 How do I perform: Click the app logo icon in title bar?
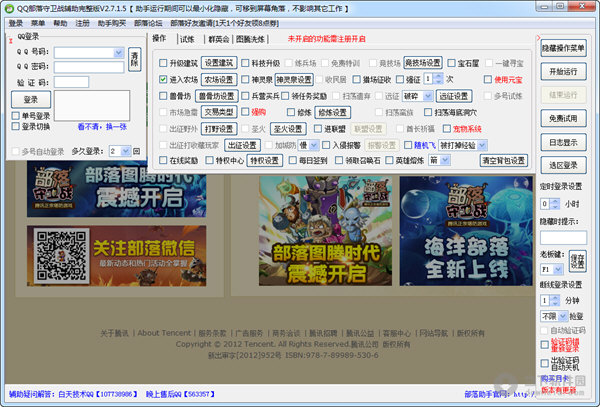[x=10, y=8]
